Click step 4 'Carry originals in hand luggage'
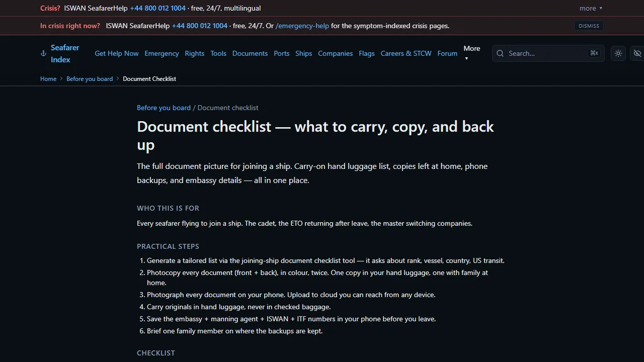The image size is (644, 362). pos(239,307)
